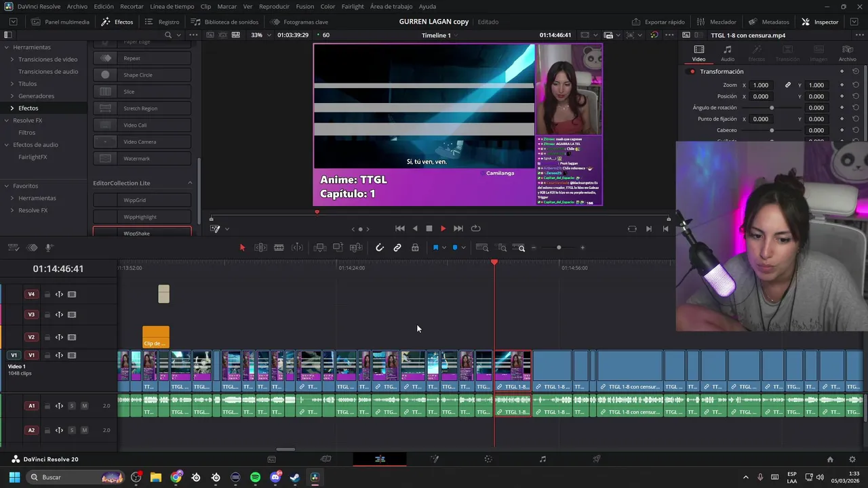The image size is (868, 488).
Task: Select the Watermark effect
Action: 142,159
